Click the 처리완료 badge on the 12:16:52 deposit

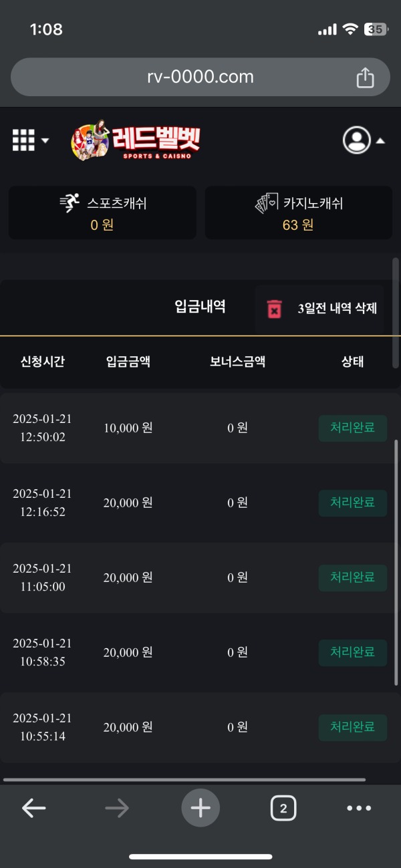click(x=353, y=502)
